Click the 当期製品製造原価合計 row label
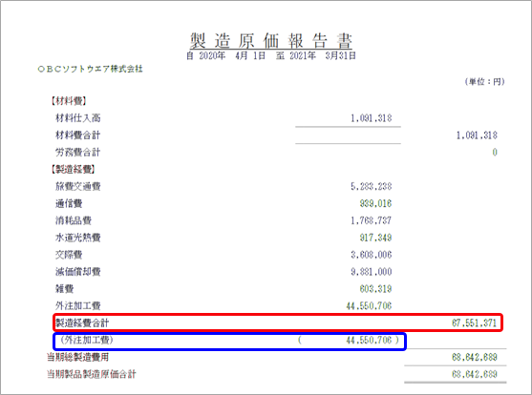This screenshot has width=532, height=395. click(x=92, y=374)
